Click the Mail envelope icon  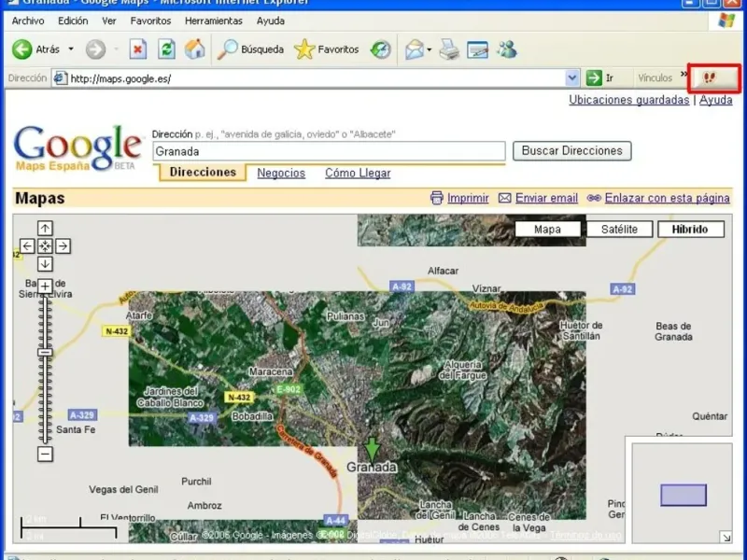click(415, 49)
